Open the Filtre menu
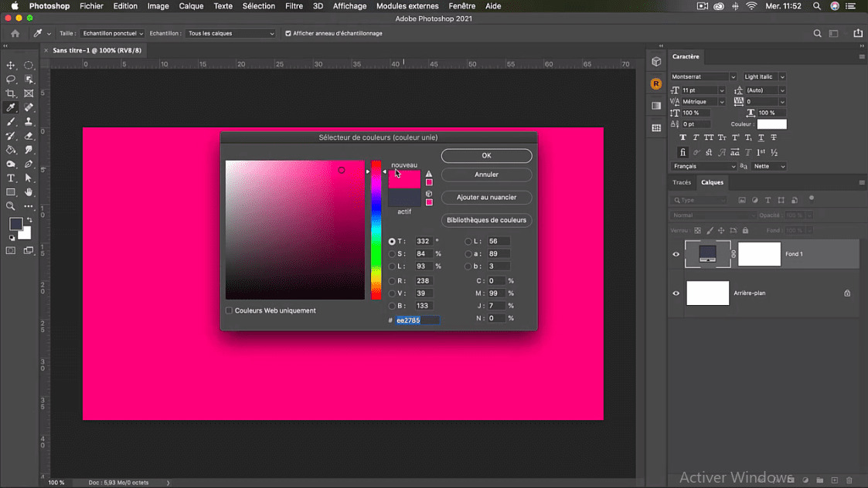This screenshot has height=488, width=868. [x=294, y=6]
